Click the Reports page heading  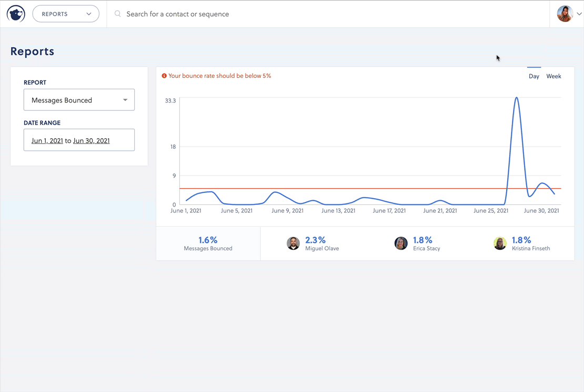(x=32, y=51)
